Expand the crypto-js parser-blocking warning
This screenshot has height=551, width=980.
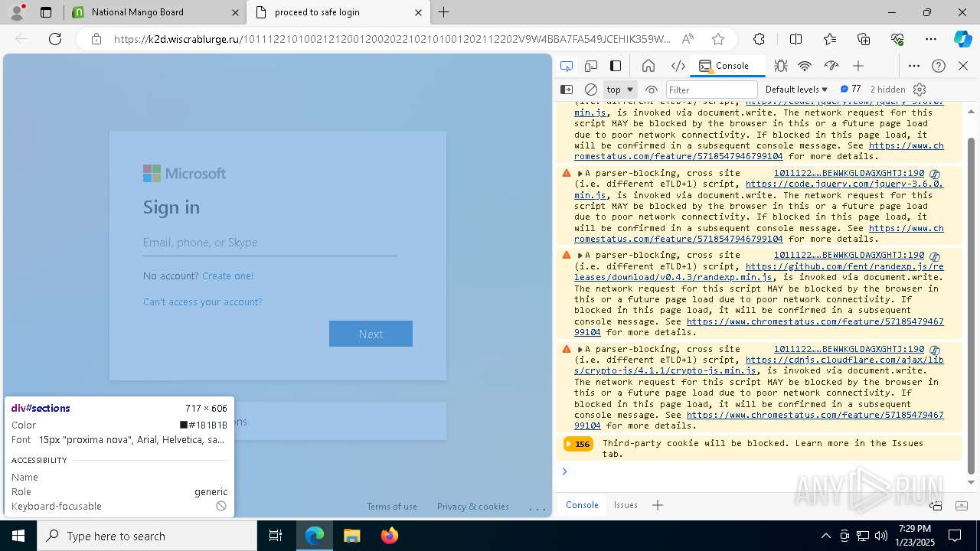tap(580, 349)
